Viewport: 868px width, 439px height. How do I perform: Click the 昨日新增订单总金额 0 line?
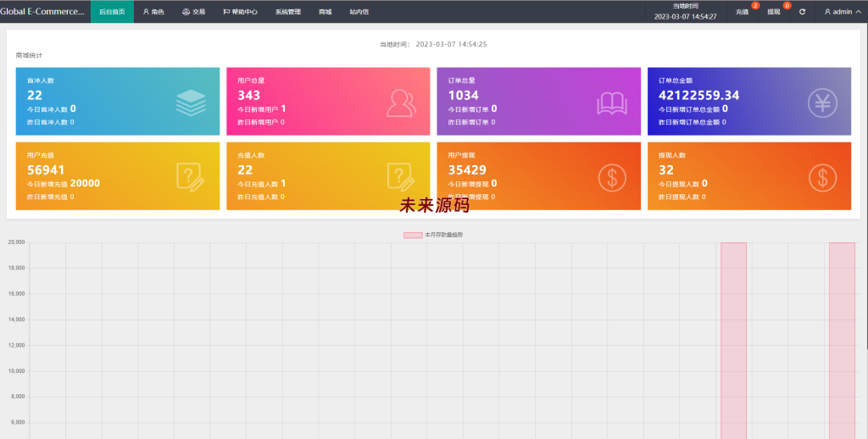pos(692,122)
